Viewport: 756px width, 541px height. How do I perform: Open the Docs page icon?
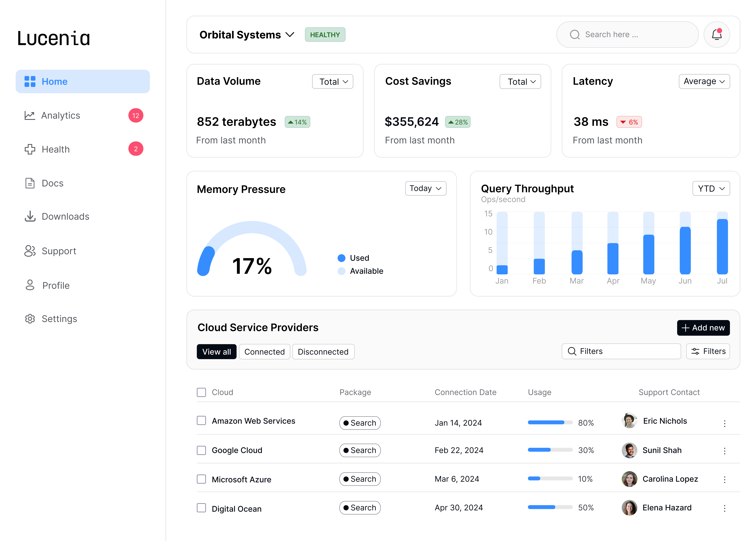(x=30, y=183)
